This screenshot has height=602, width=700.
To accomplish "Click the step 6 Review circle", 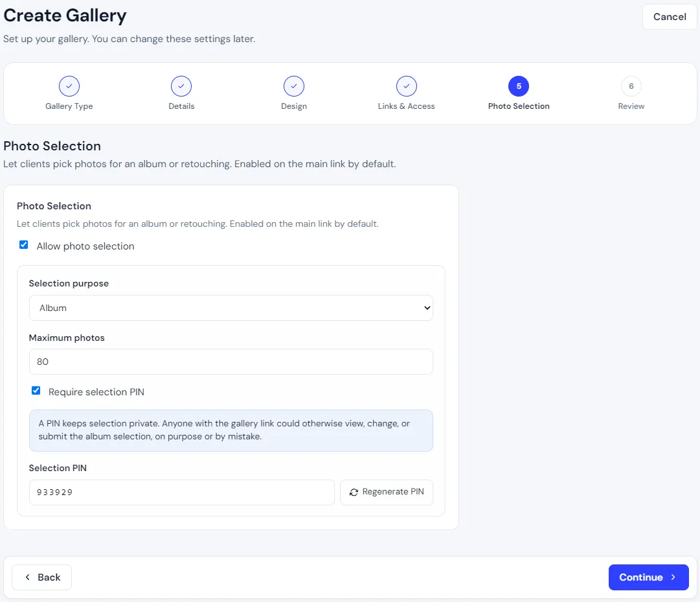I will click(x=631, y=86).
